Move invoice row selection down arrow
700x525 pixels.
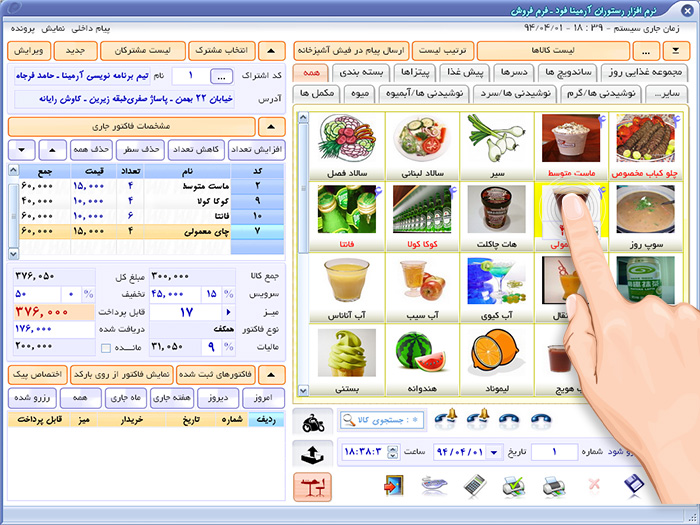pyautogui.click(x=21, y=150)
